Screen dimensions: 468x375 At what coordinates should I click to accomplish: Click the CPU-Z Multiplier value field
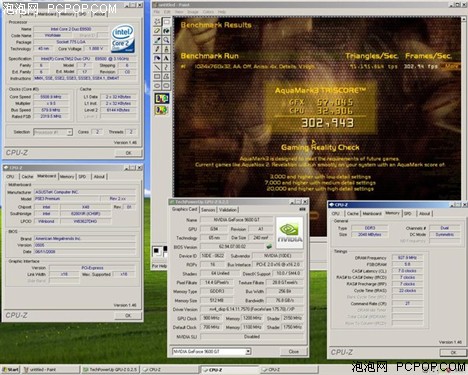click(51, 103)
